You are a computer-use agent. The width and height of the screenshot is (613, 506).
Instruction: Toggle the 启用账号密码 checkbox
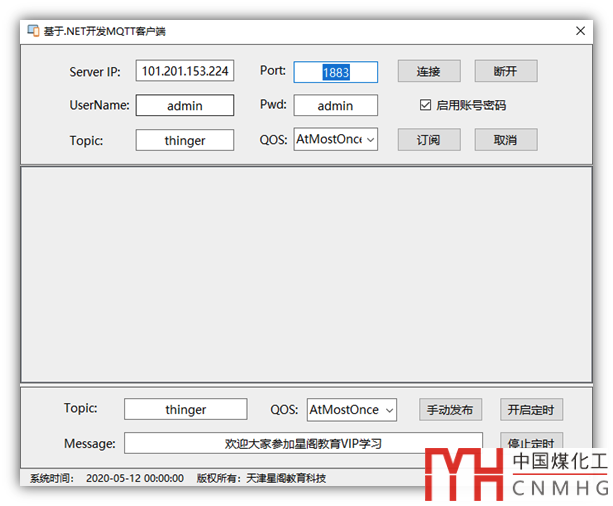425,105
